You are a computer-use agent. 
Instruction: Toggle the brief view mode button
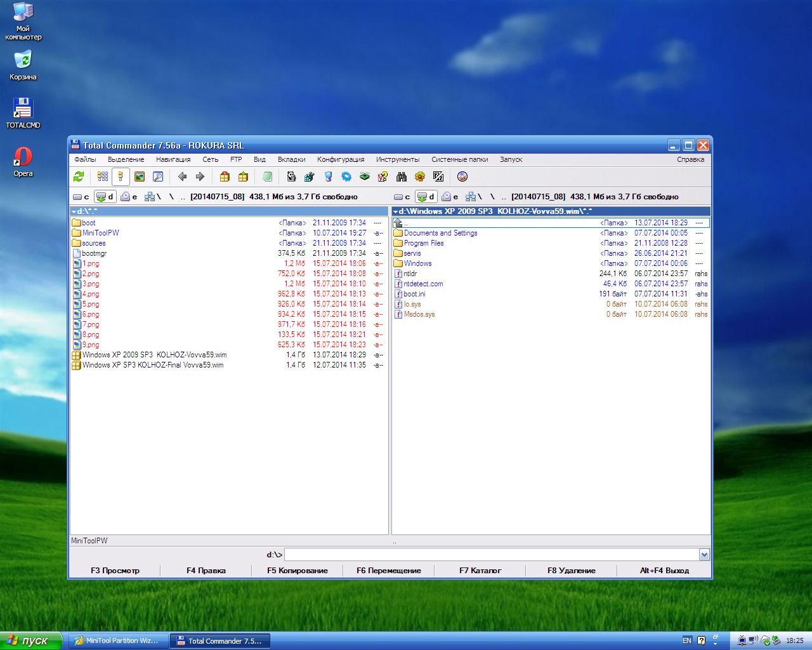(103, 176)
